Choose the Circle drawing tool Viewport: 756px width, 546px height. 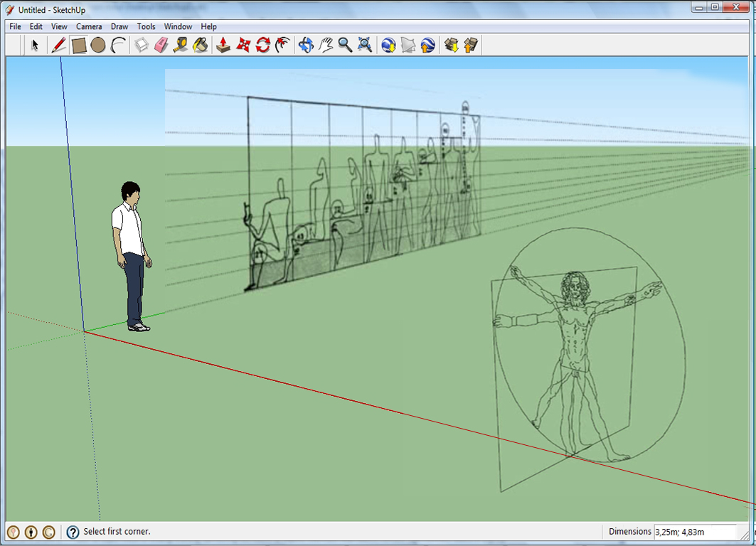point(98,45)
